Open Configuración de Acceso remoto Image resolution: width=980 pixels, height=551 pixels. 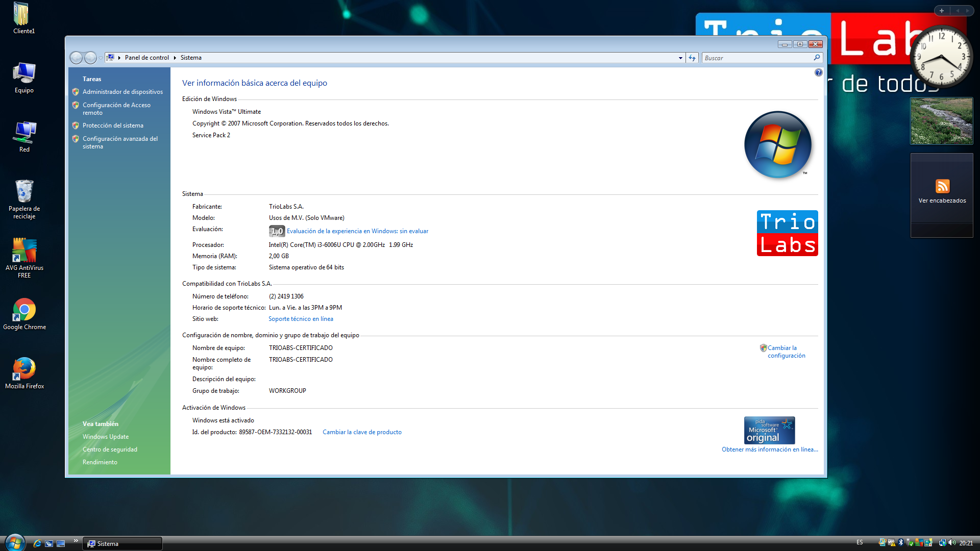click(116, 109)
